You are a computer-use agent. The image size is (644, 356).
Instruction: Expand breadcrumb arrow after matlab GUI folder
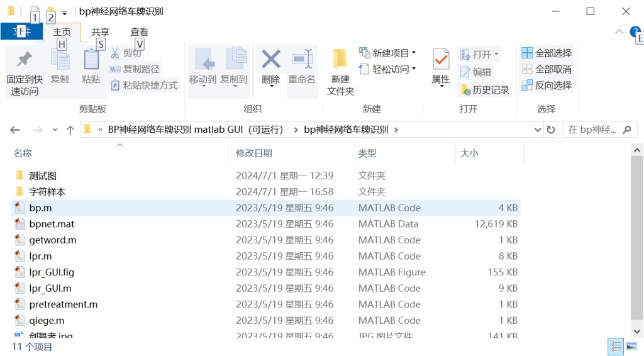296,130
